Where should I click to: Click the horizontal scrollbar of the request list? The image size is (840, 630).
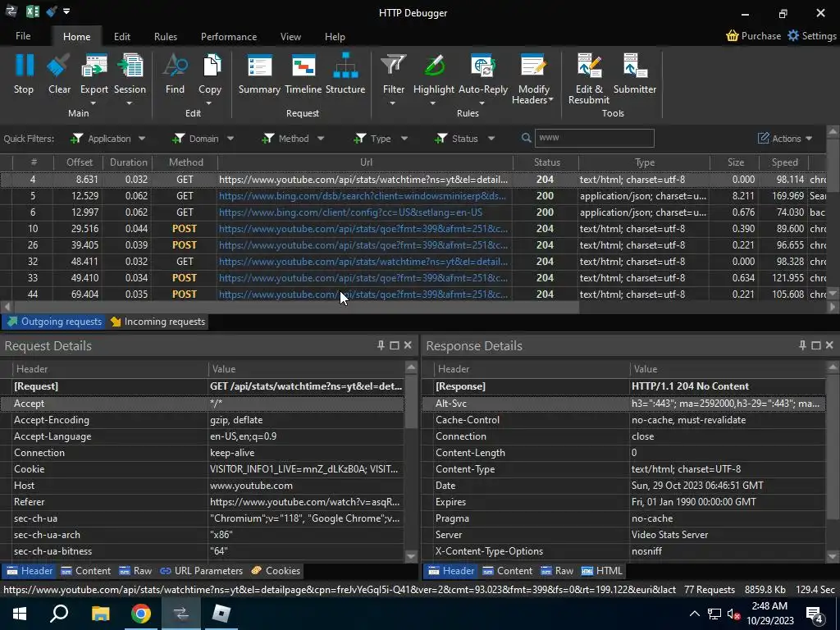click(296, 307)
